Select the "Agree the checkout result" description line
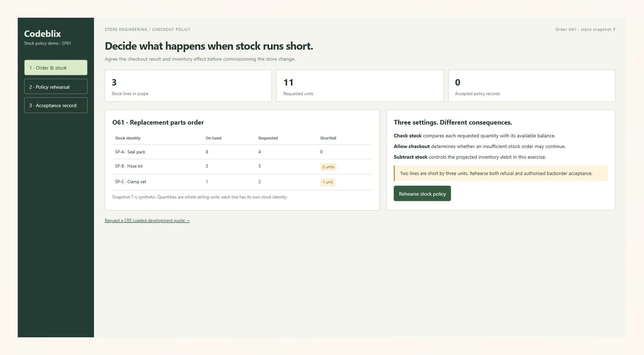Image resolution: width=644 pixels, height=355 pixels. (200, 59)
